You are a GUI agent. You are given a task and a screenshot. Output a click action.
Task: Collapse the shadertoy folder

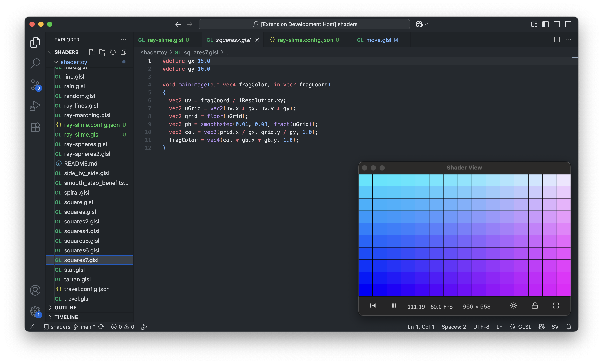74,62
